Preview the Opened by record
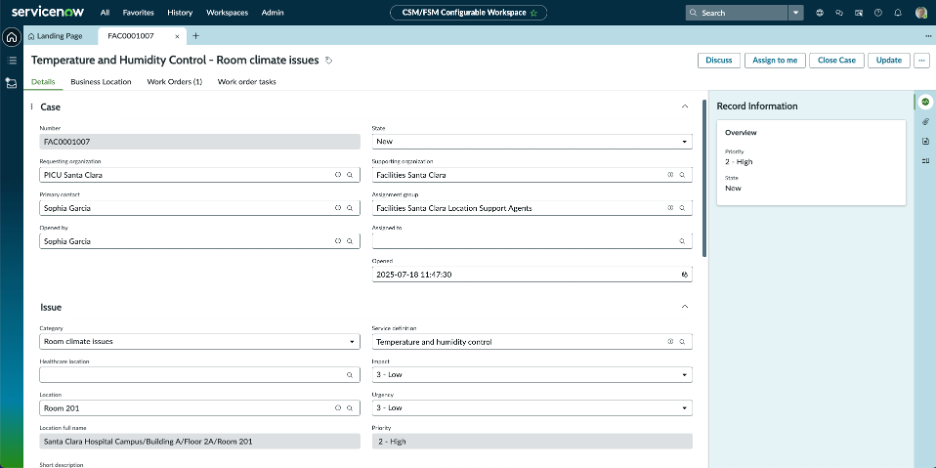 click(x=338, y=241)
